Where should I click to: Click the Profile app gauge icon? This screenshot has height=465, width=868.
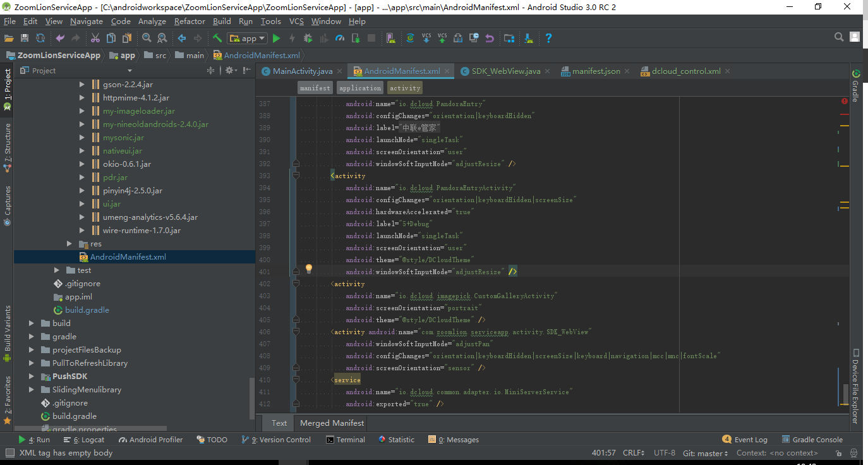tap(340, 39)
